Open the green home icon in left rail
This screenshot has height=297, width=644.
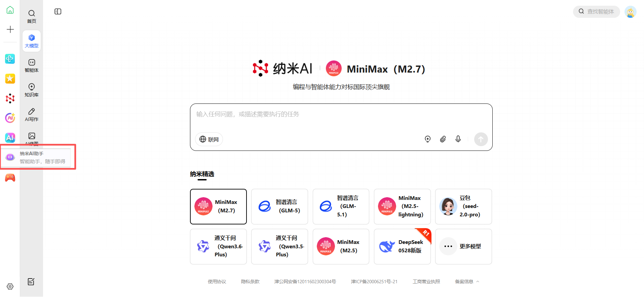pyautogui.click(x=10, y=10)
